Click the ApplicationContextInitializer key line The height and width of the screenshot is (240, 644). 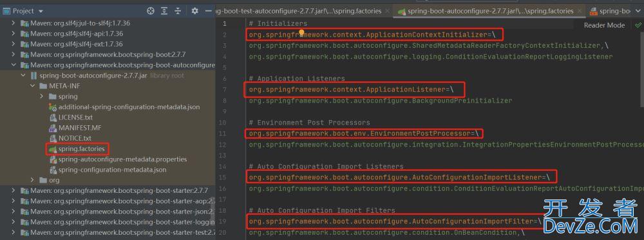[372, 35]
